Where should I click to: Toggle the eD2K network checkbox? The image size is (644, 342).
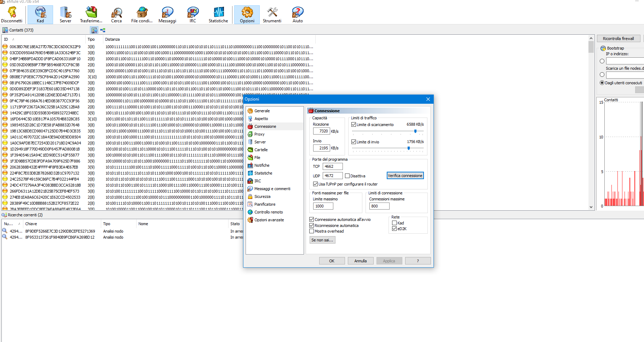tap(394, 229)
